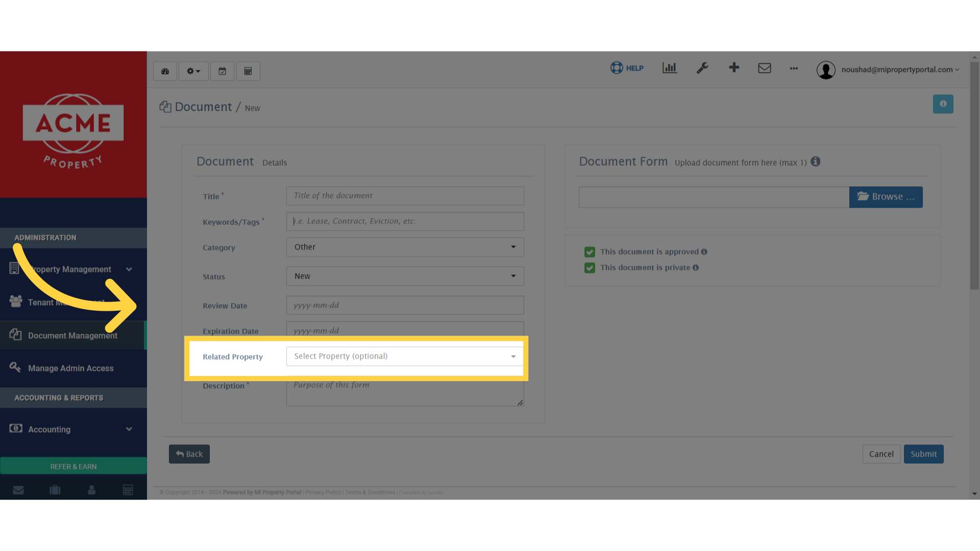Screen dimensions: 980x551
Task: Click the user avatar icon
Action: coord(826,70)
